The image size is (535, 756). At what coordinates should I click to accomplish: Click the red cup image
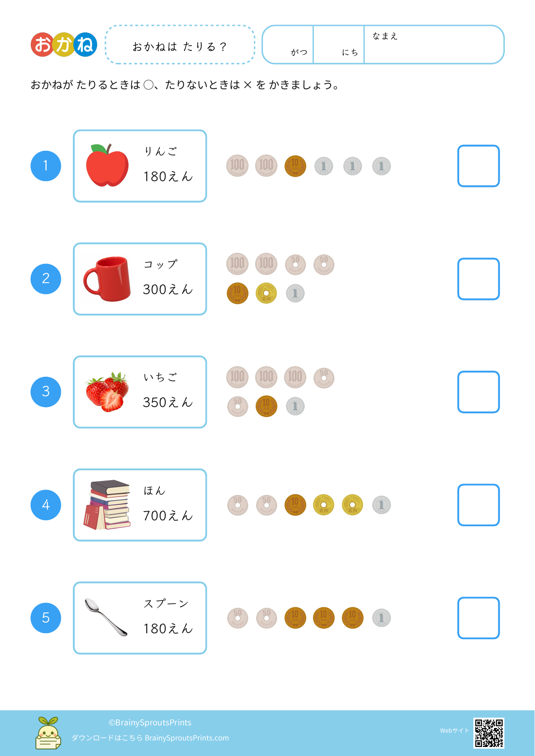click(107, 279)
